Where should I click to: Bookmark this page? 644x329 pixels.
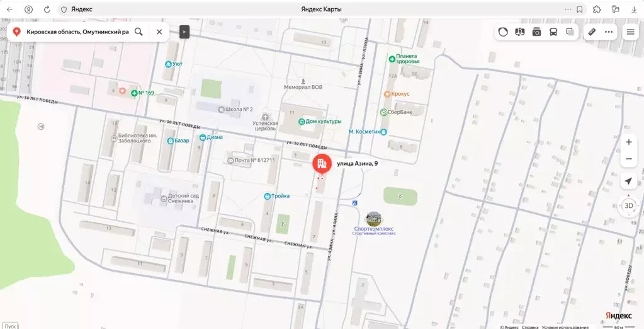[x=580, y=9]
